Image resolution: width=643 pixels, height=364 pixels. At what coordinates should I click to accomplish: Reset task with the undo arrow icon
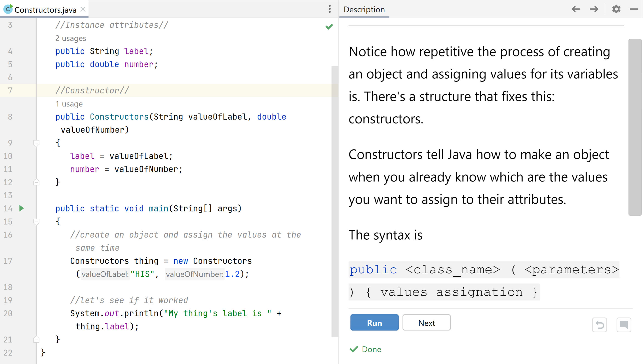[x=600, y=325]
